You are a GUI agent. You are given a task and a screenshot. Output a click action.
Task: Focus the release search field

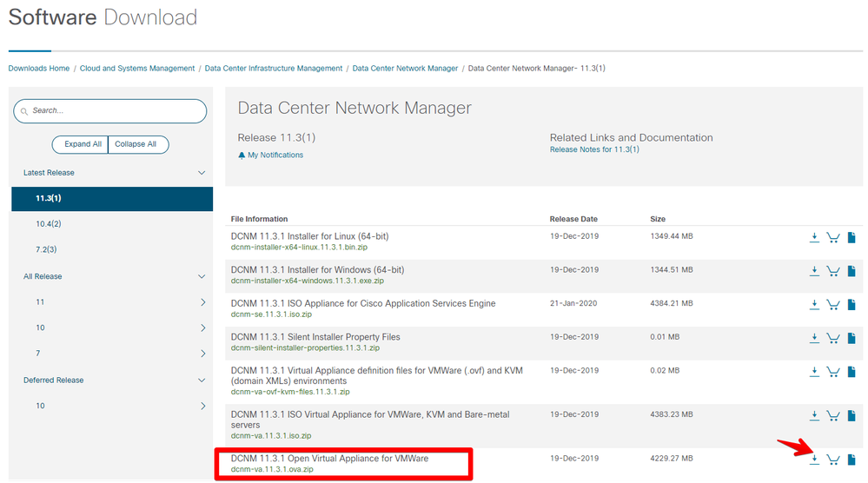click(x=110, y=111)
